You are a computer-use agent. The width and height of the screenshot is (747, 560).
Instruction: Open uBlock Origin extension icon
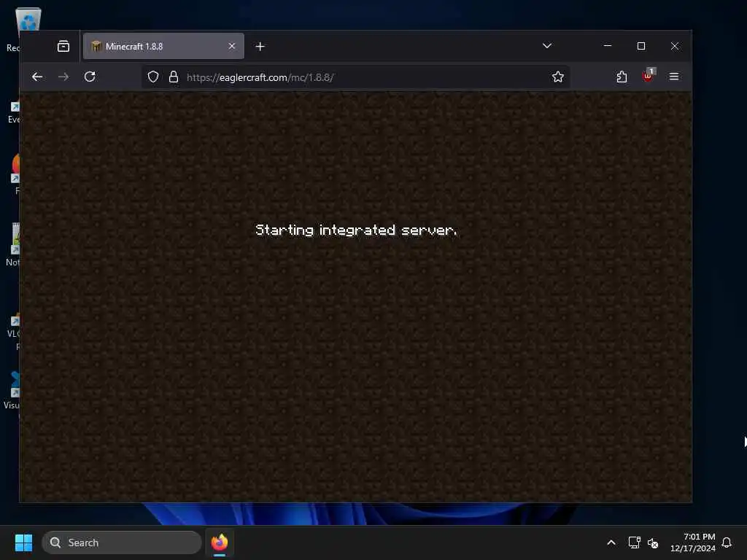[x=649, y=76]
